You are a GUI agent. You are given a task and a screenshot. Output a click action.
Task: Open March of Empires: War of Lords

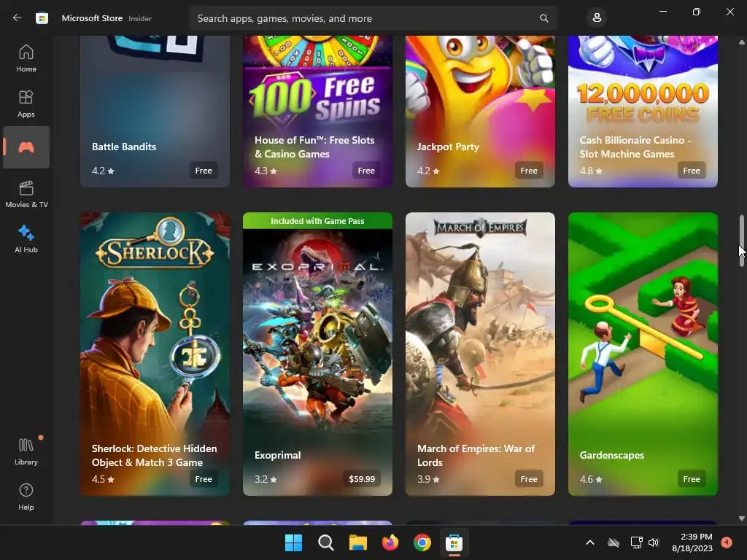pos(480,354)
